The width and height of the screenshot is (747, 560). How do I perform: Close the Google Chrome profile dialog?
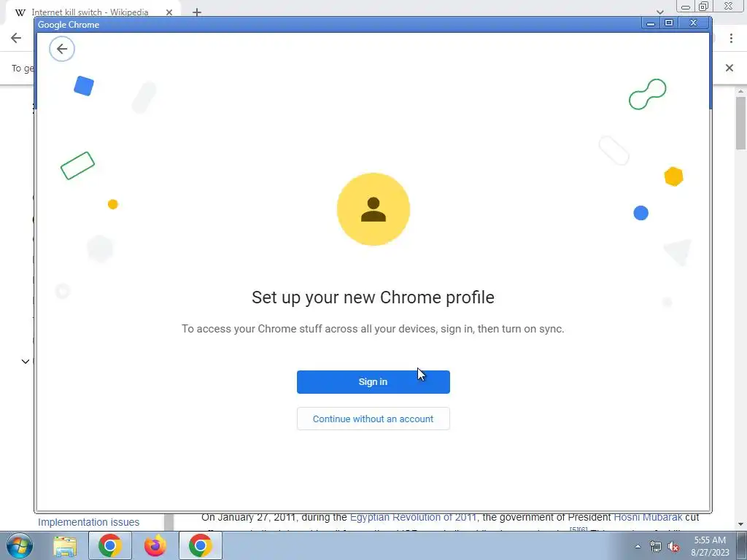tap(694, 23)
